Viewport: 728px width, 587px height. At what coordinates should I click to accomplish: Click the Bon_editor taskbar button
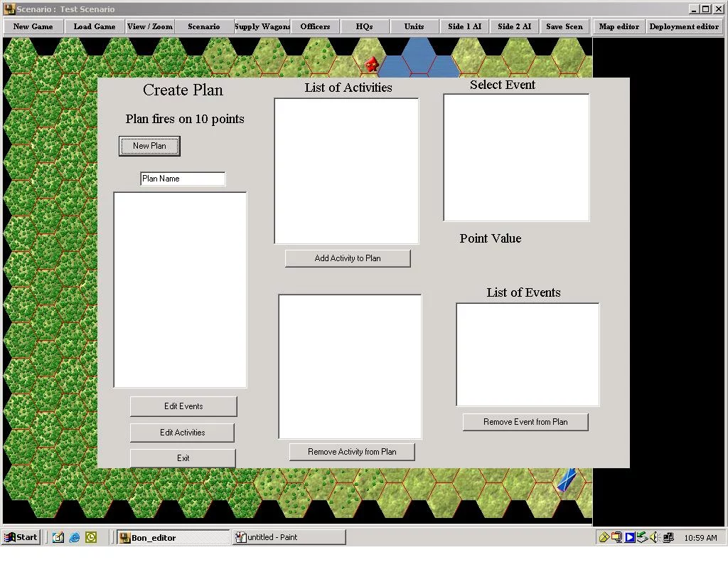click(173, 537)
